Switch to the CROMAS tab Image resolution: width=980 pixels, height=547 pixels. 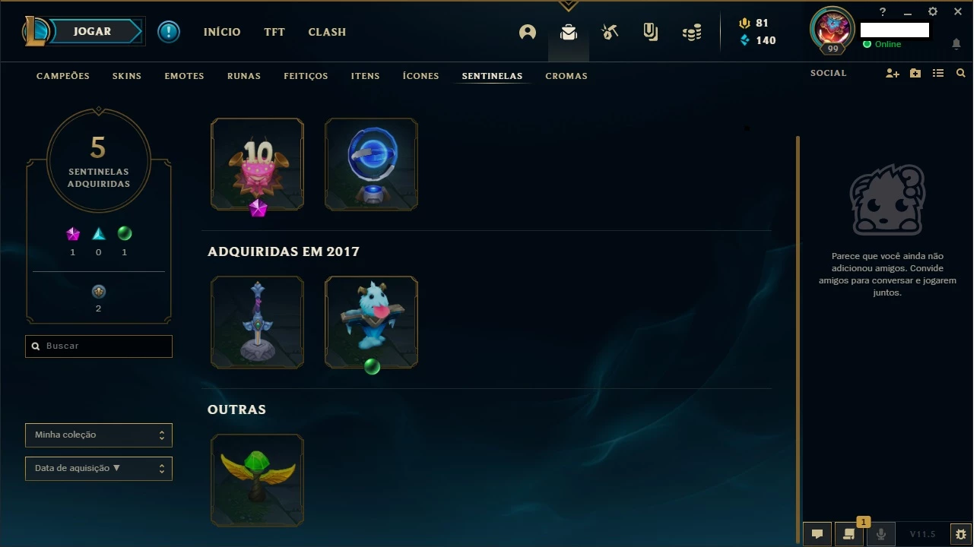point(566,76)
